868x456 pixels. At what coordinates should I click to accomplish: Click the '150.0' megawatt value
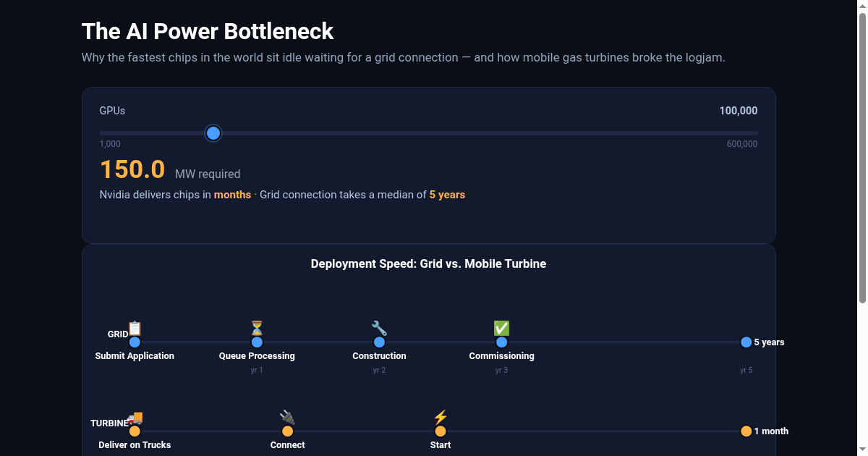(132, 169)
